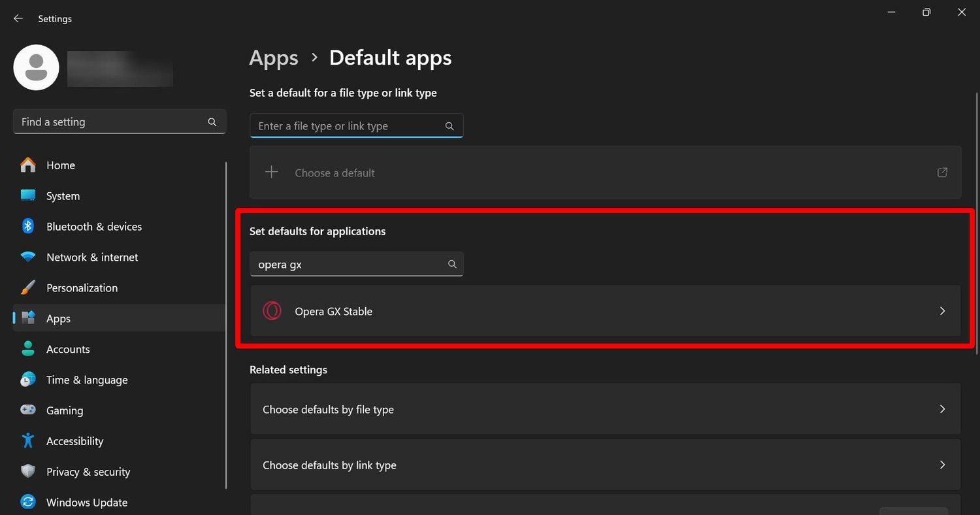Click the file type or link type search field
This screenshot has width=980, height=515.
click(x=340, y=125)
